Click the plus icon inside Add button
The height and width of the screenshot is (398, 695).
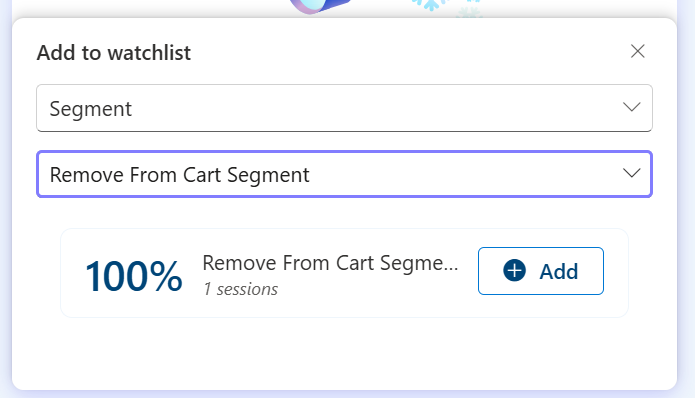pos(515,271)
